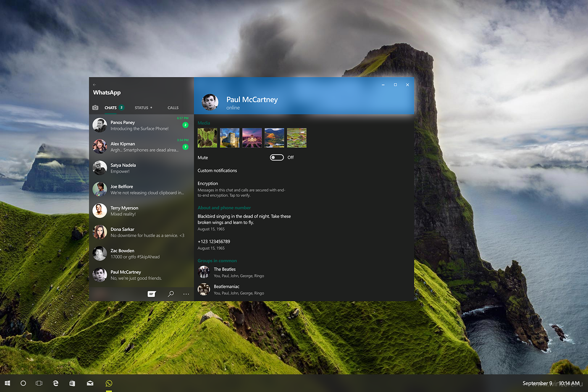This screenshot has height=392, width=588.
Task: Open chat '17000 or gtfo #SkipAhead'
Action: 141,253
